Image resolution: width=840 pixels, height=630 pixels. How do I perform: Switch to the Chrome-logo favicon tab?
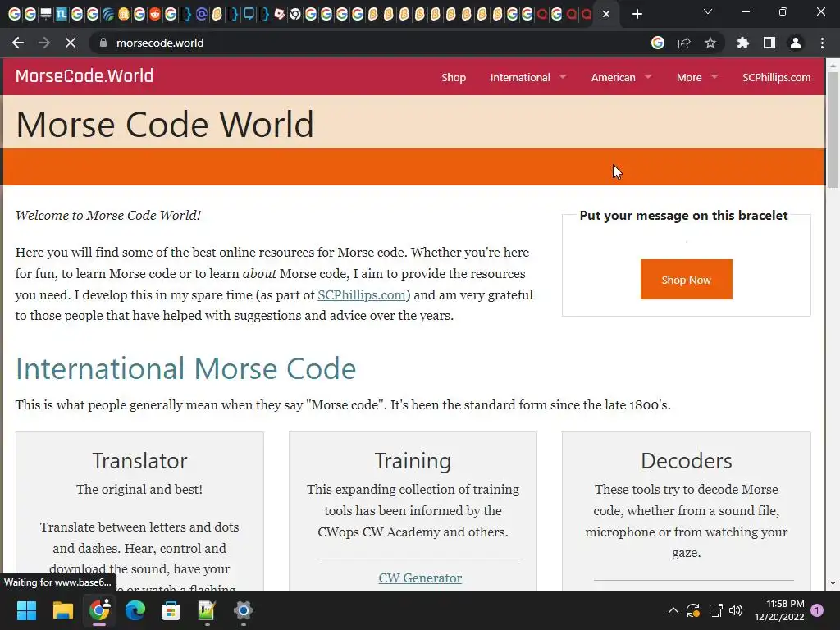point(295,15)
